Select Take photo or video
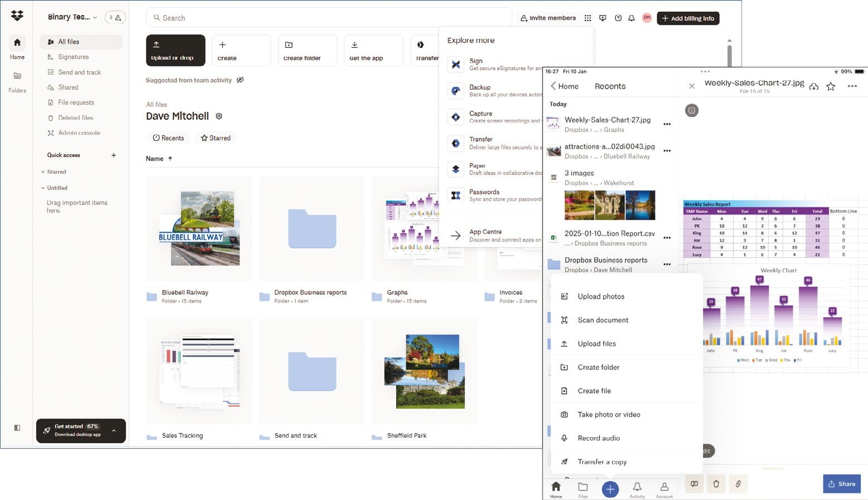The image size is (868, 500). pyautogui.click(x=627, y=415)
